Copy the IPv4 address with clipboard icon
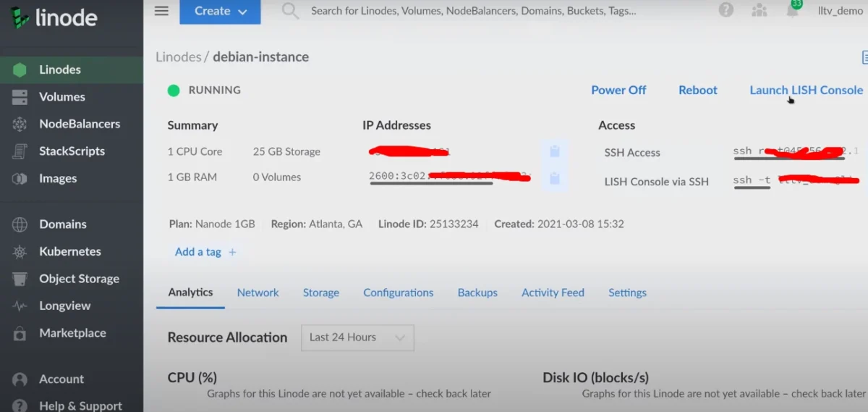 (554, 151)
